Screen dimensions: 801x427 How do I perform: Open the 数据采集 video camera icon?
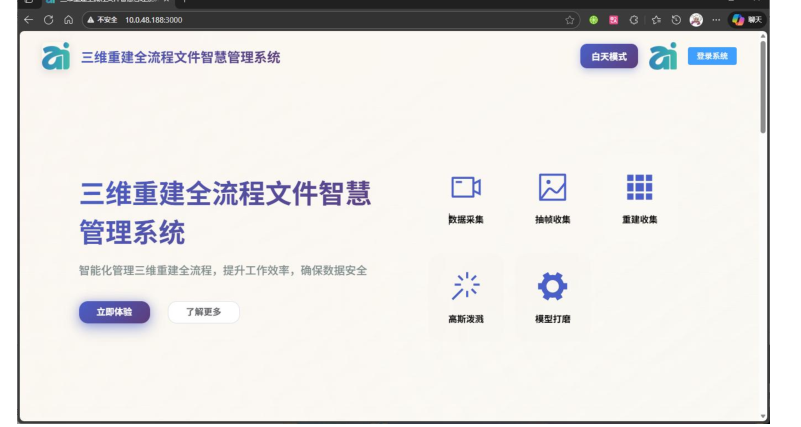pos(466,188)
